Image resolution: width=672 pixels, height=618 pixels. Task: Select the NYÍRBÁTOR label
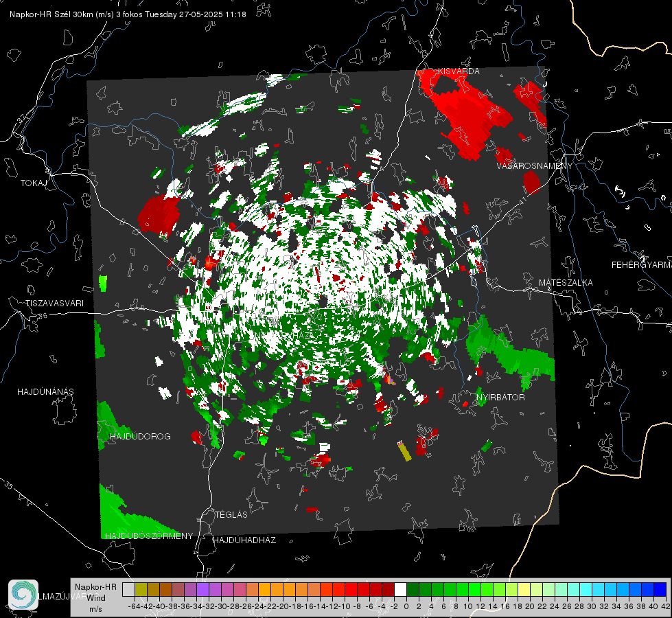[x=500, y=397]
